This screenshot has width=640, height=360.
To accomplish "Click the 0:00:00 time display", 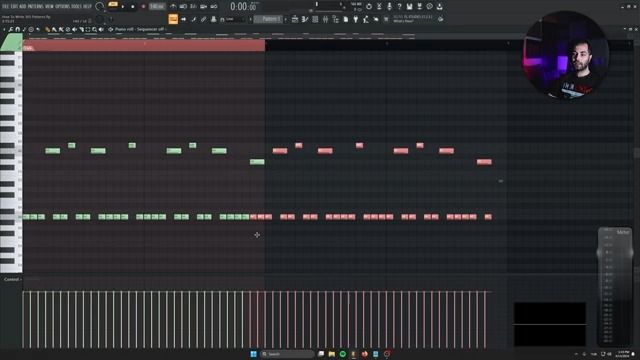I will [x=243, y=7].
